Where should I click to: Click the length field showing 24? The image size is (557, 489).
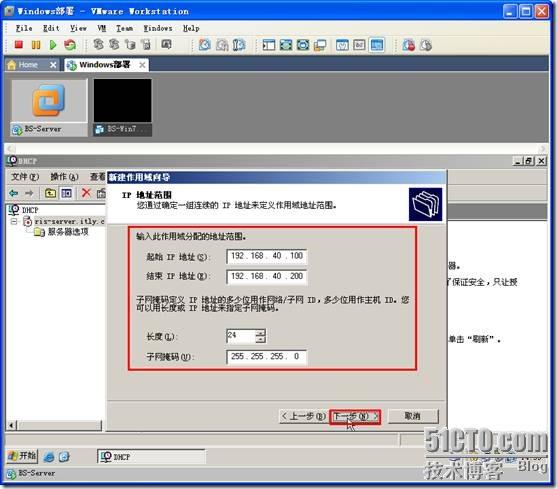coord(241,336)
